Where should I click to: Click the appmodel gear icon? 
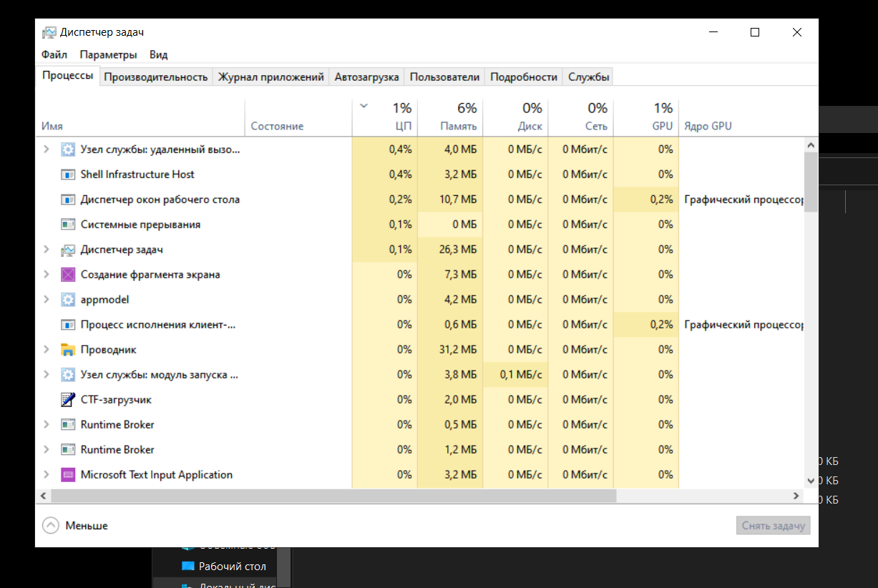pos(68,300)
